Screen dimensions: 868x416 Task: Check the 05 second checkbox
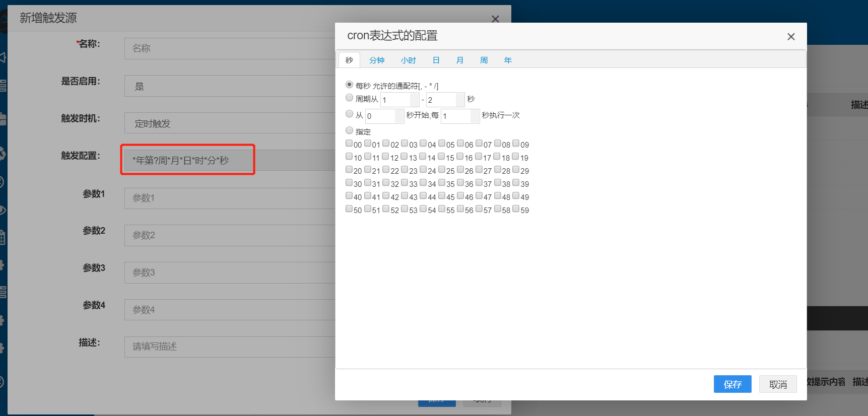click(442, 144)
